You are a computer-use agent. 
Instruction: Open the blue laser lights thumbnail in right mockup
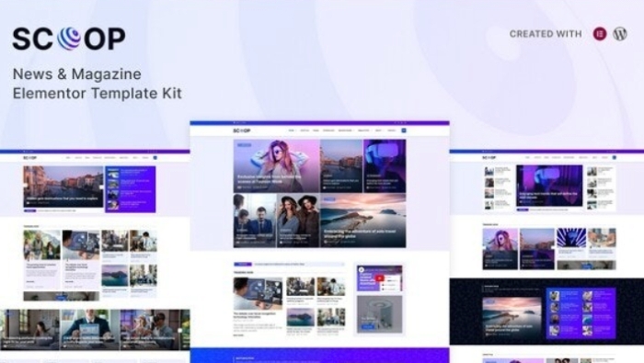[x=571, y=238]
